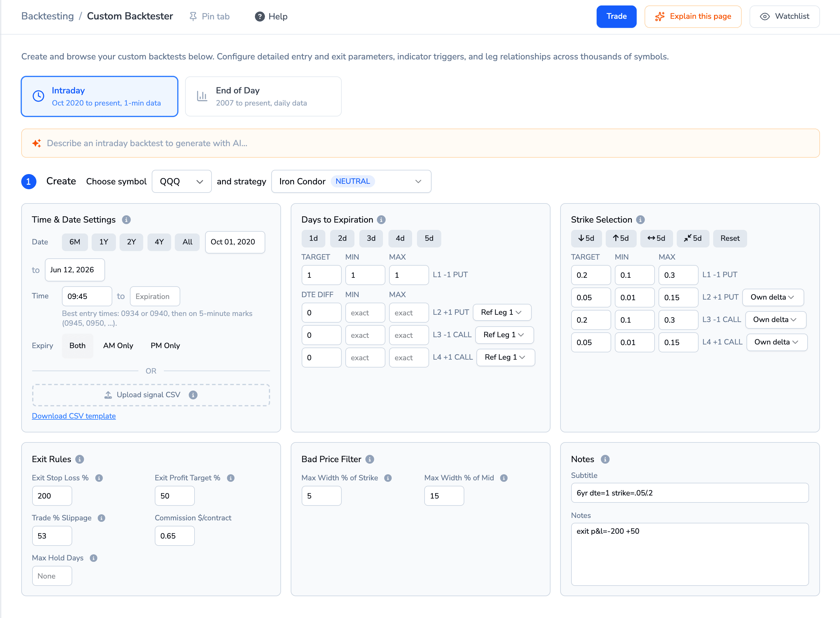The height and width of the screenshot is (618, 840).
Task: Click Explain this page sparkle icon
Action: [x=659, y=16]
